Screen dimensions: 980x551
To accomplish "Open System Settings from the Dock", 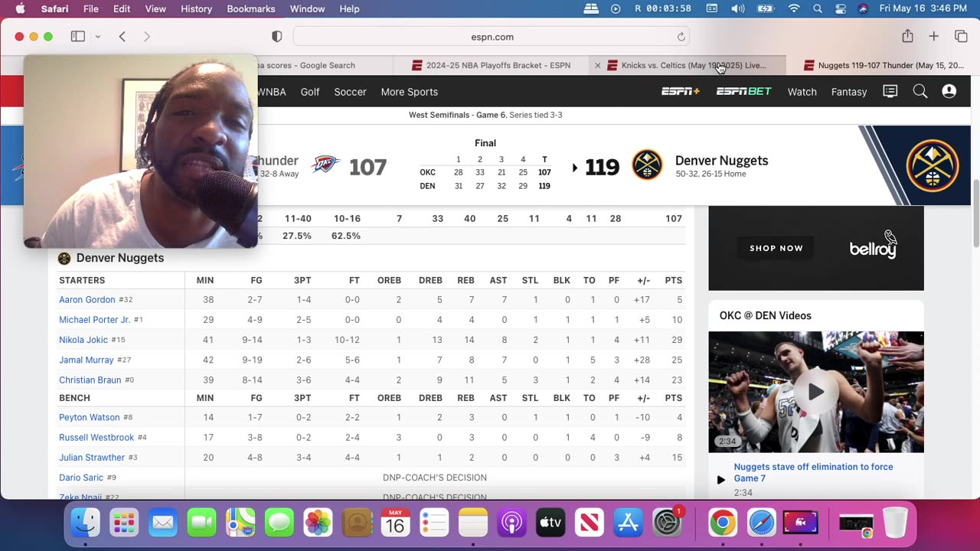I will 667,523.
